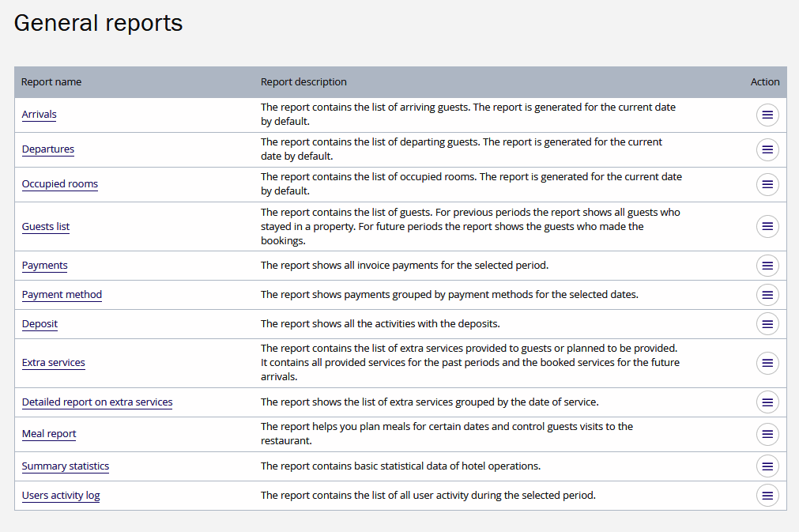Open the Extra services action menu icon
799x532 pixels.
767,363
